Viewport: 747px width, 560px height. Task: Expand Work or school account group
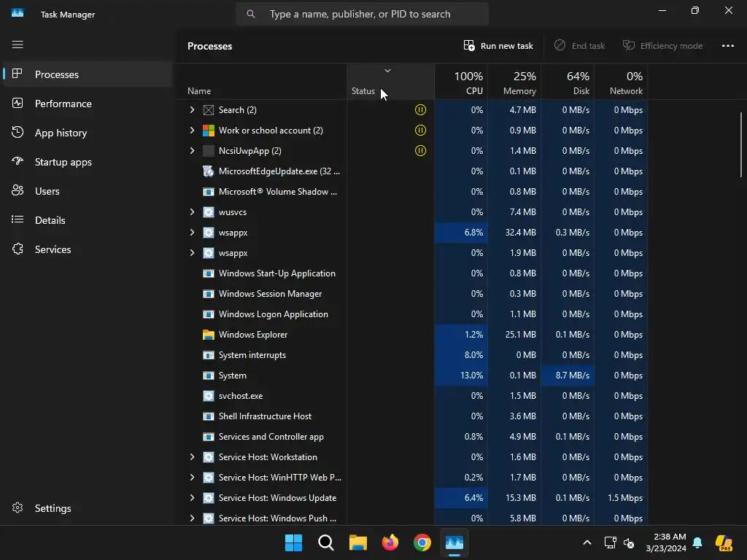coord(192,131)
